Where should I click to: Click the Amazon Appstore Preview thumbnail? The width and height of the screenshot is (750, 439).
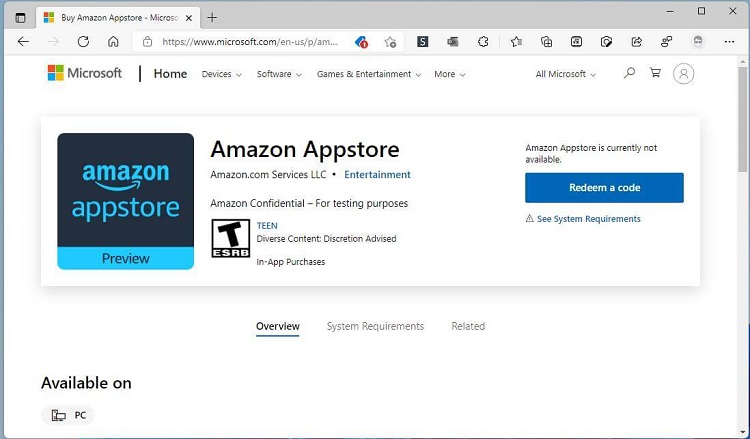(x=126, y=201)
